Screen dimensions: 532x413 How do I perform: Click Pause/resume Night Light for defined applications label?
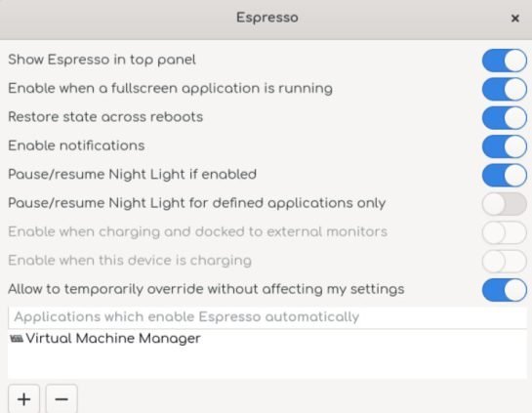point(197,203)
